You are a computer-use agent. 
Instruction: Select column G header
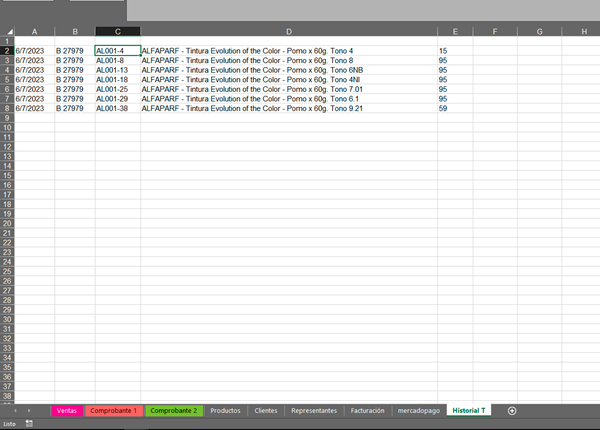click(x=540, y=31)
